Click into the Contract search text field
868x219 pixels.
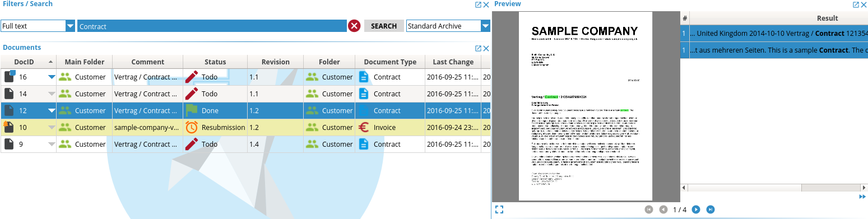[212, 26]
